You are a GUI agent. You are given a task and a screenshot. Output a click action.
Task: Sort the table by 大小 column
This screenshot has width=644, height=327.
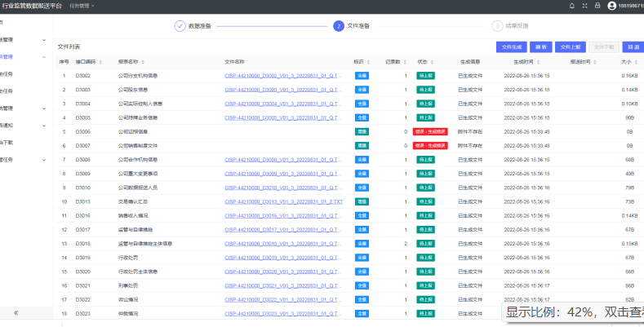635,62
